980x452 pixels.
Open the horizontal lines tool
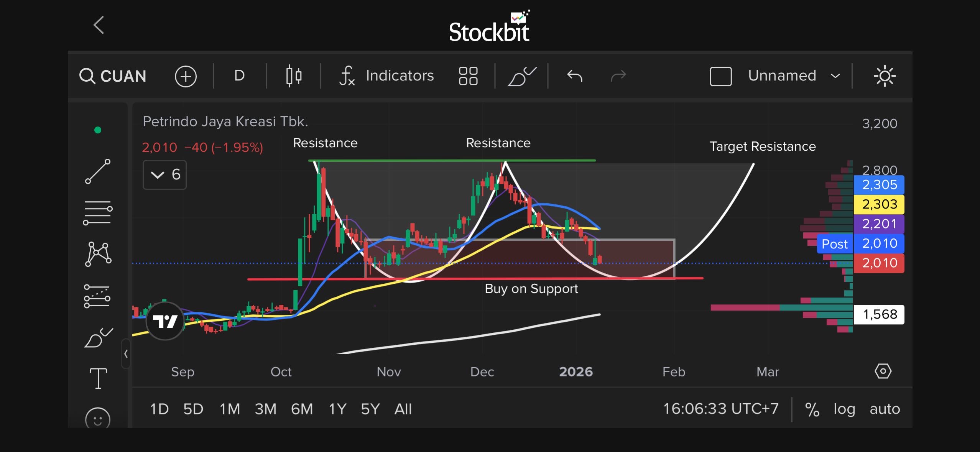98,213
